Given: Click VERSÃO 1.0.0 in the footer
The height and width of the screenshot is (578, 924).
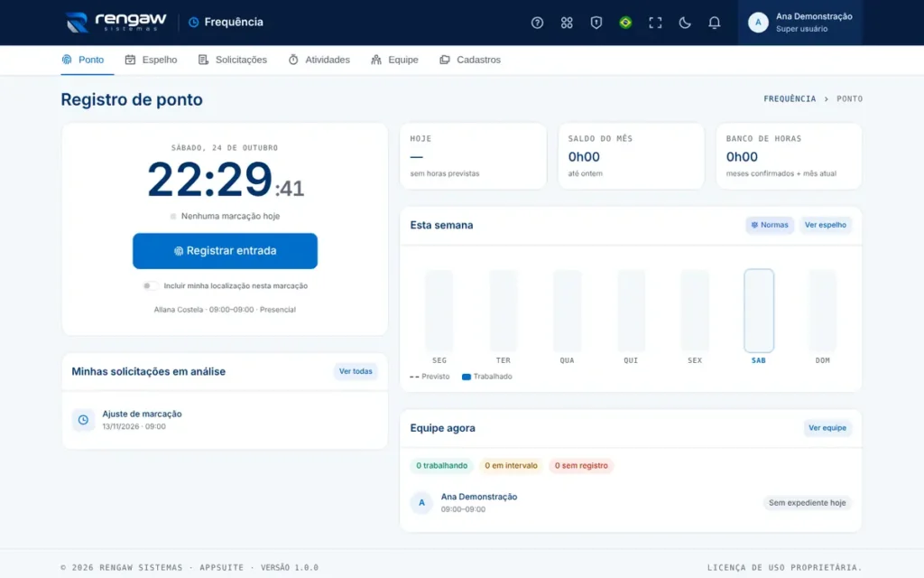Looking at the screenshot, I should [290, 567].
